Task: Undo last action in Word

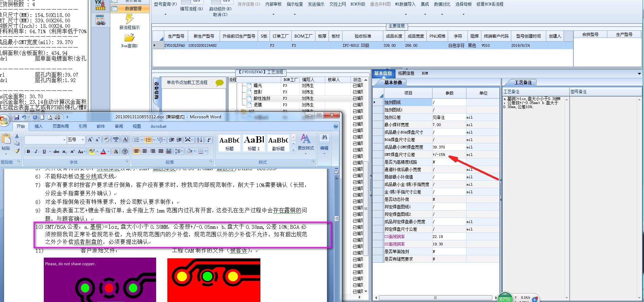Action: (x=24, y=117)
